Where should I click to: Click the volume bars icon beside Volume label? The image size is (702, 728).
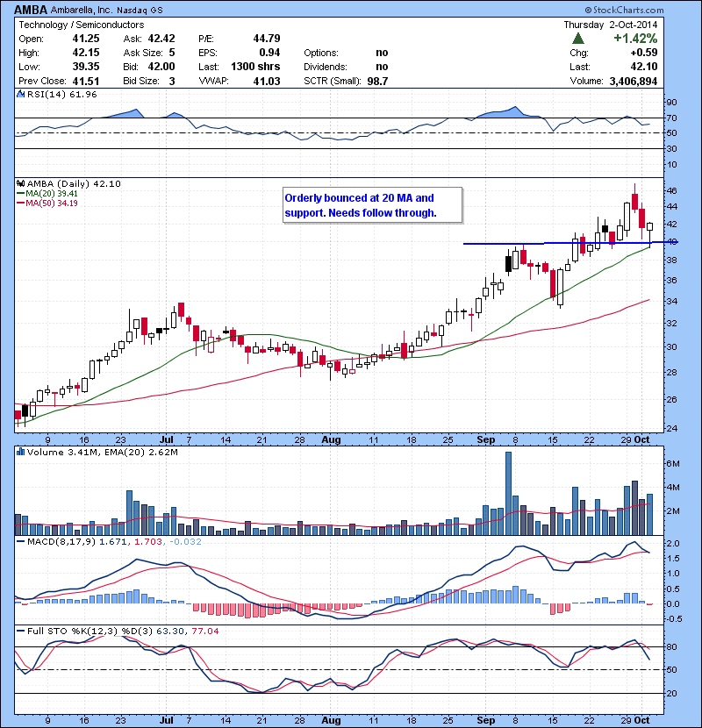point(20,452)
